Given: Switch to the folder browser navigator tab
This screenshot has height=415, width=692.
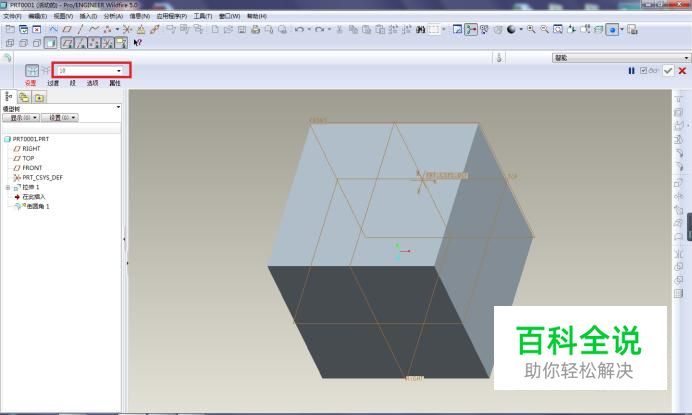Looking at the screenshot, I should point(24,97).
